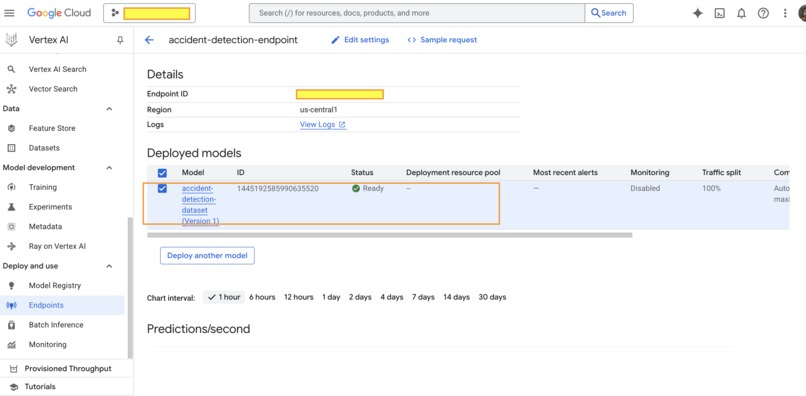Open the Gemini sparkle assistant icon
The height and width of the screenshot is (396, 806).
click(697, 13)
